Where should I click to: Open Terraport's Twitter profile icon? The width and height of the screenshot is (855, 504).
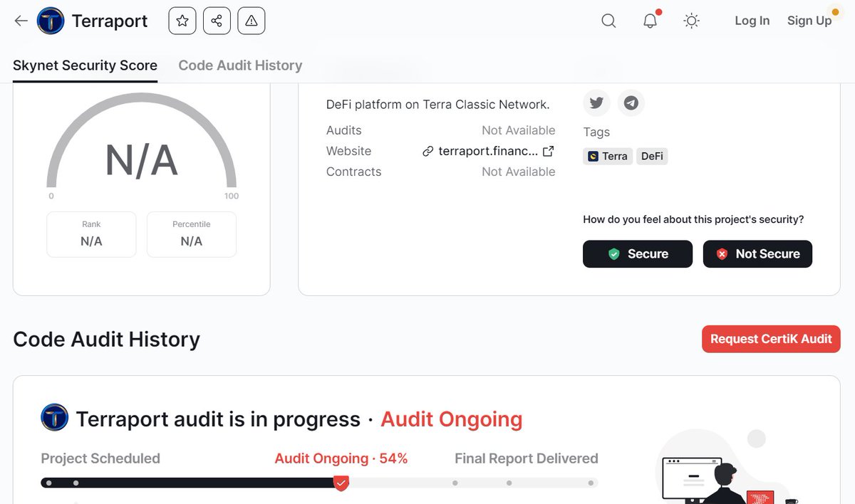pyautogui.click(x=596, y=103)
